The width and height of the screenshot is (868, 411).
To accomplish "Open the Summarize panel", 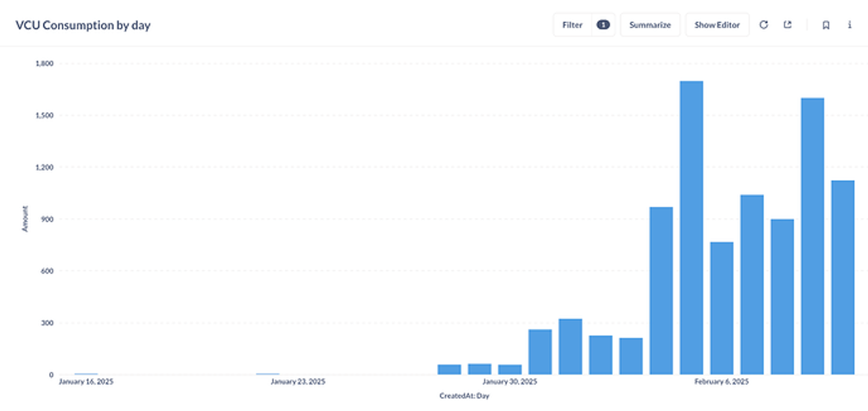I will tap(650, 25).
